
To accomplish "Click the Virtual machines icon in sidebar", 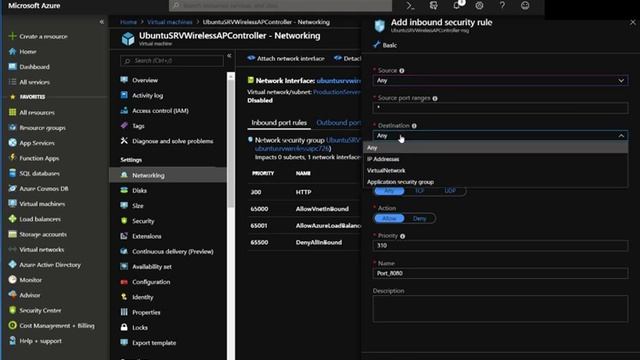I will [12, 203].
